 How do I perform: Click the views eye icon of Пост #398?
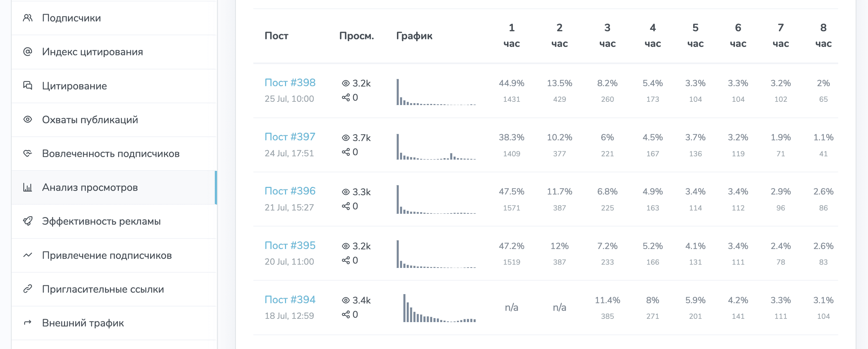click(346, 83)
